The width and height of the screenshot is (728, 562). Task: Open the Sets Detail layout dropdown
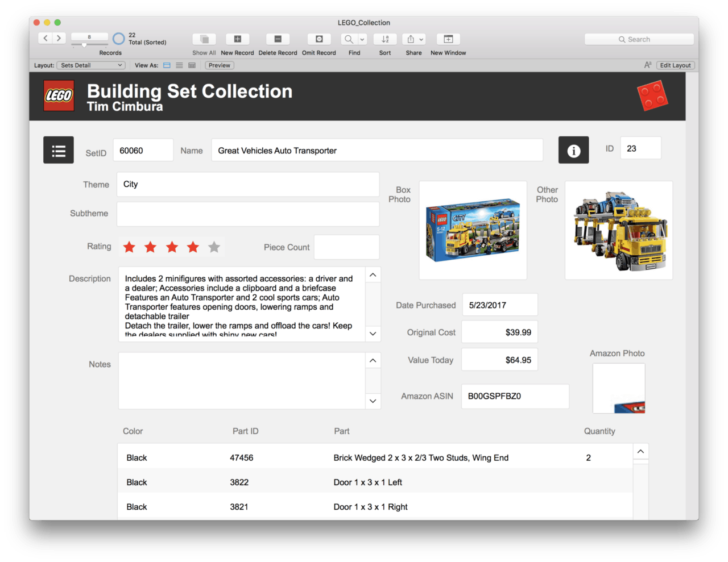(x=91, y=65)
